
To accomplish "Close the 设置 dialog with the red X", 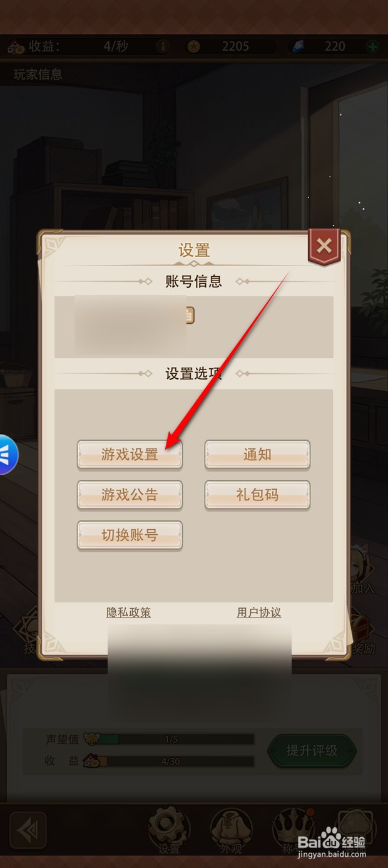I will [x=324, y=246].
